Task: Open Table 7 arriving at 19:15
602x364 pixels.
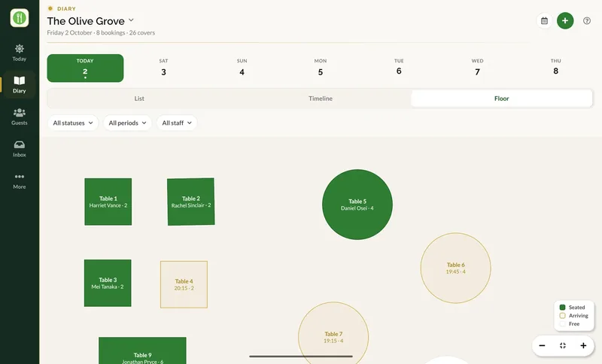Action: tap(333, 333)
